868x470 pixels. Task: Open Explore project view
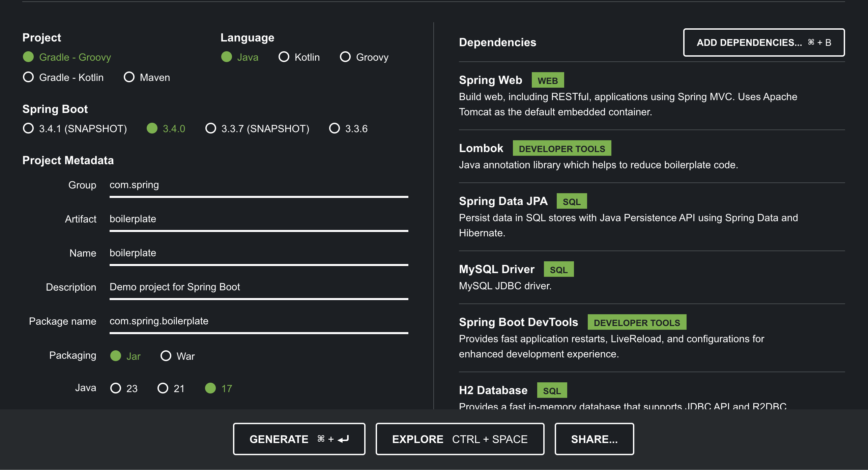460,439
